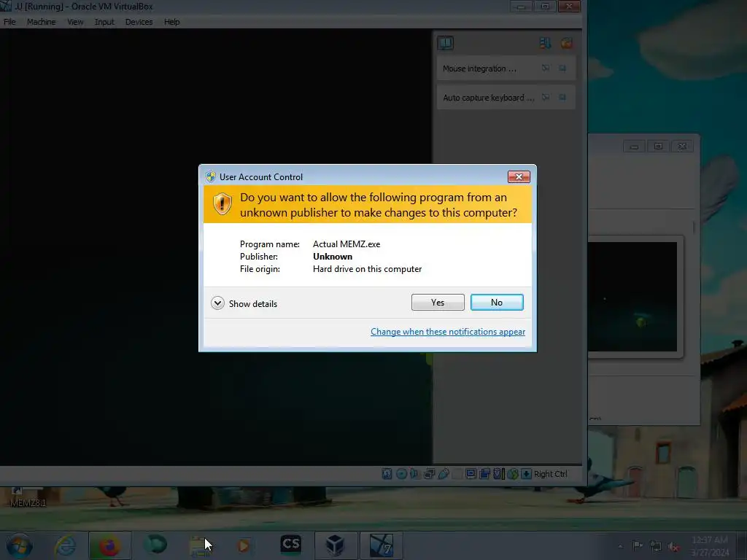Click the keyboard capture arrow icon beside Right Ctrl
Image resolution: width=747 pixels, height=560 pixels.
(527, 474)
